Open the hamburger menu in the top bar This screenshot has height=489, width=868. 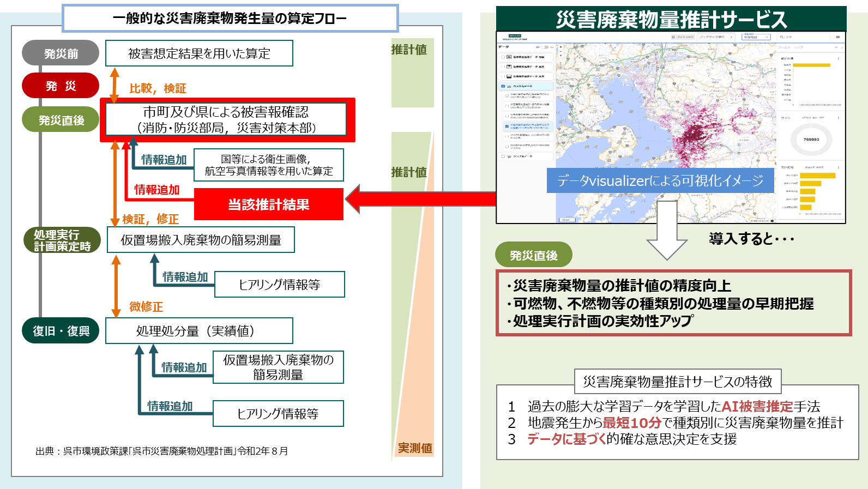(x=838, y=37)
